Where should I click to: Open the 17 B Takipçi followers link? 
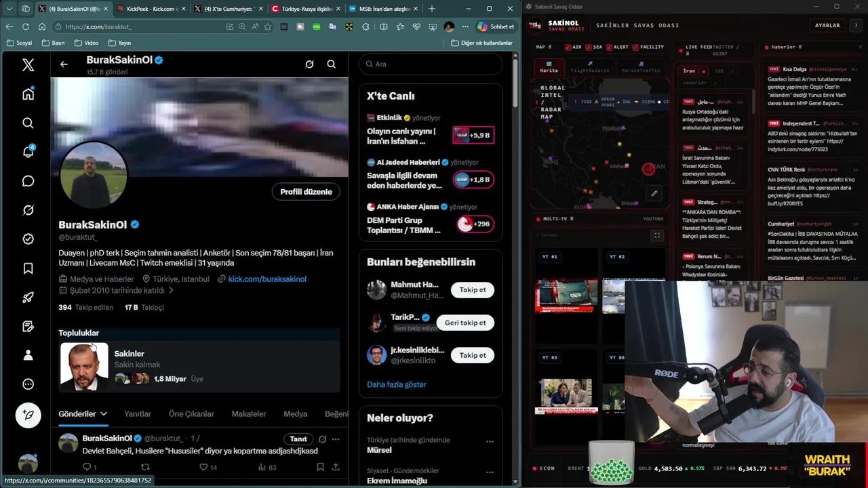coord(144,307)
